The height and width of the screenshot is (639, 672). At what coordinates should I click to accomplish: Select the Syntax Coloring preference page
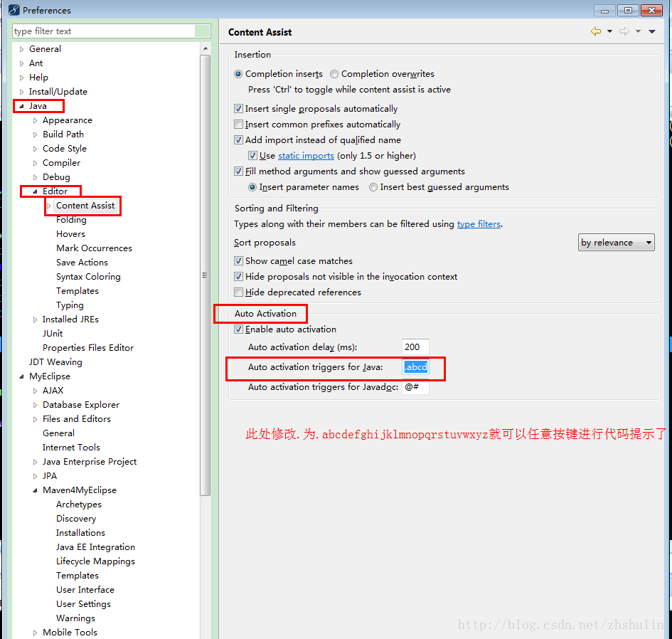pos(88,276)
